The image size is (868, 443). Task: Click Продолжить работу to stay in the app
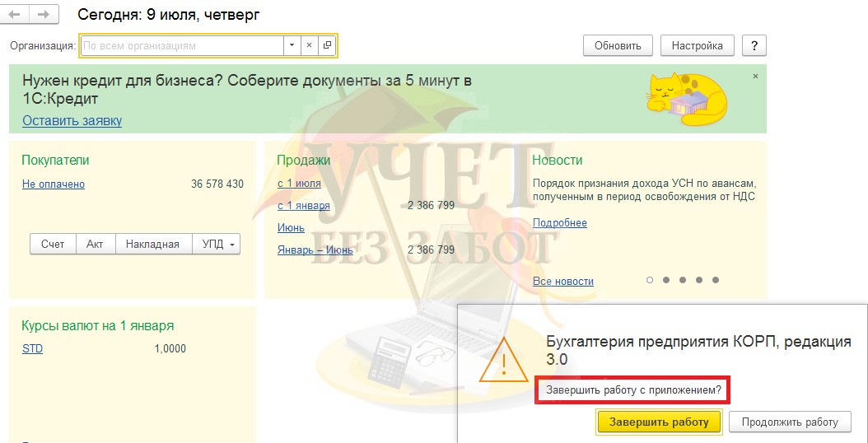[x=790, y=422]
